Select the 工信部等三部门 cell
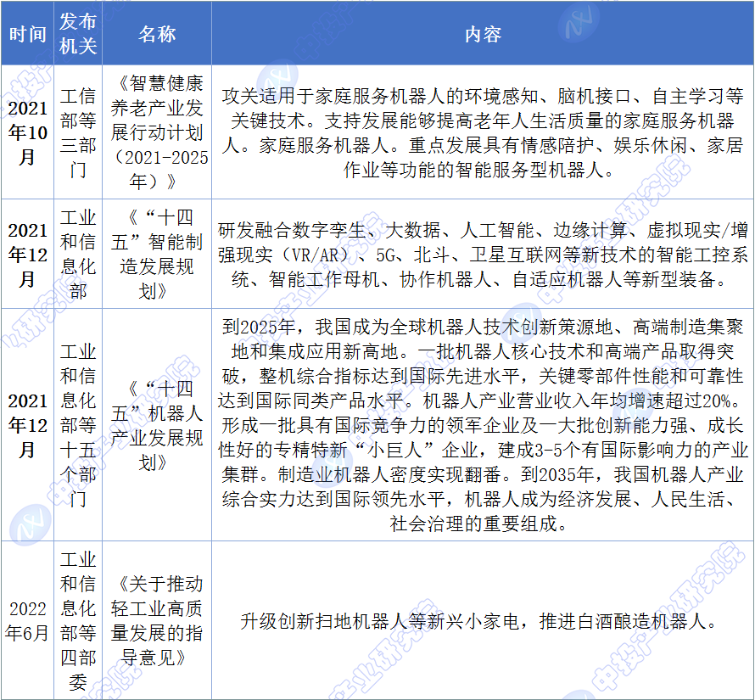This screenshot has height=700, width=755. coord(78,132)
